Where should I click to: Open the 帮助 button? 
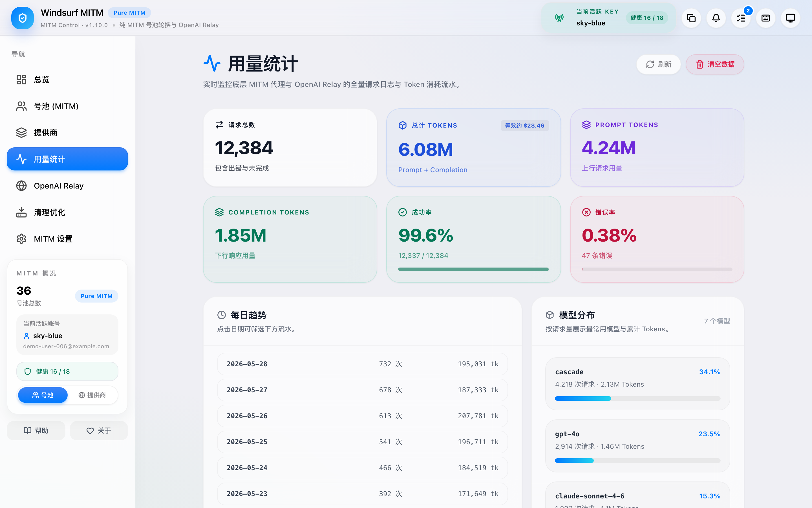click(x=36, y=431)
